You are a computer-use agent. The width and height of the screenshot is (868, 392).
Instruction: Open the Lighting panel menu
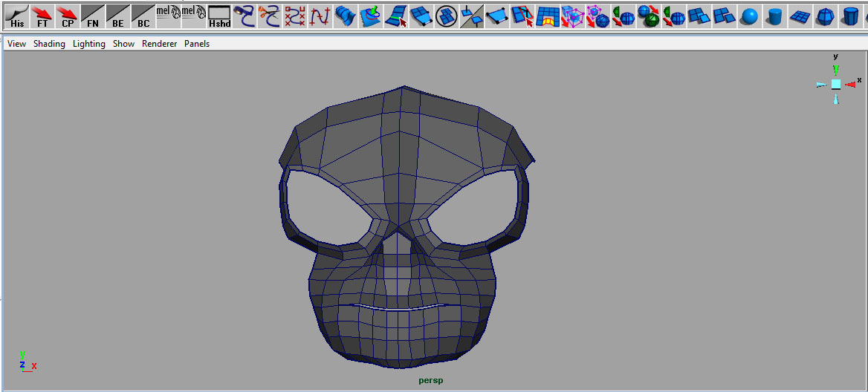tap(89, 44)
